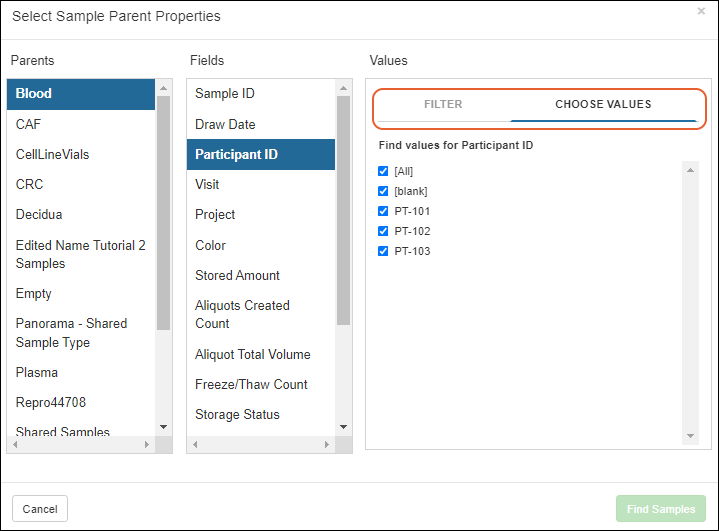Deselect the PT-102 checkbox
The image size is (719, 531).
pos(383,231)
